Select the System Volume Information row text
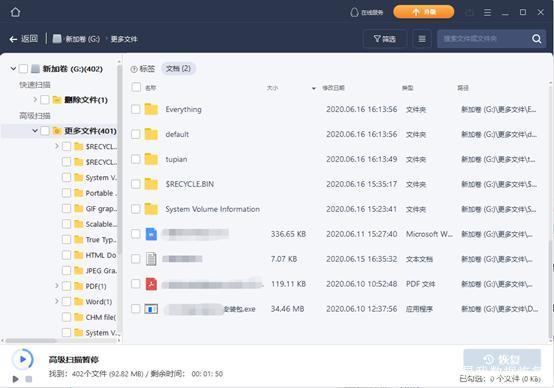Viewport: 554px width, 388px height. (212, 209)
